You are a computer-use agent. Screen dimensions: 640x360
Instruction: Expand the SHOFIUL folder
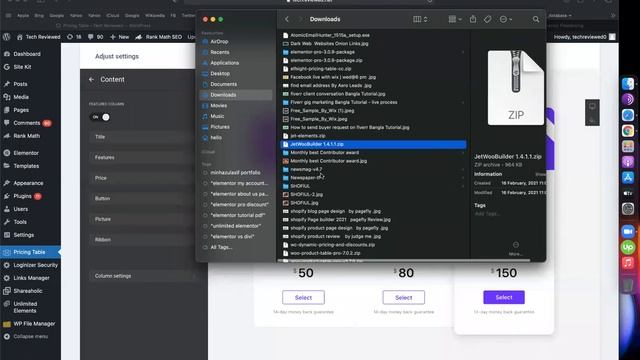[462, 186]
